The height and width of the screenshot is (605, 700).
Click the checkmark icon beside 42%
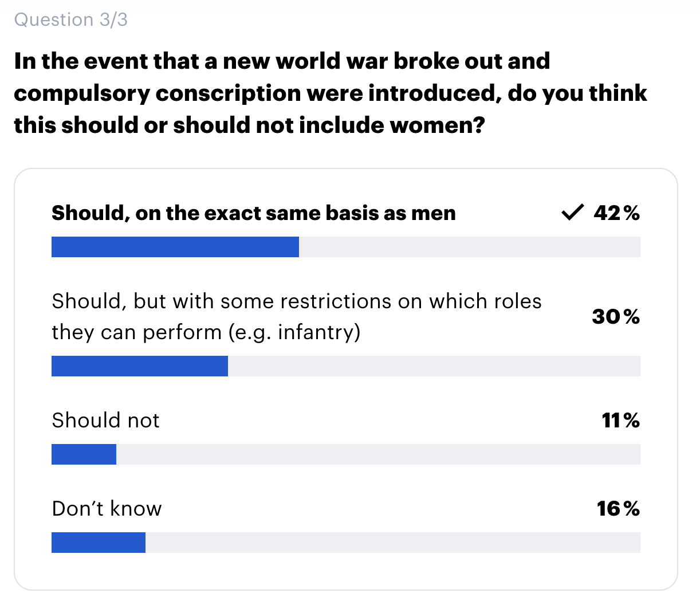coord(572,213)
